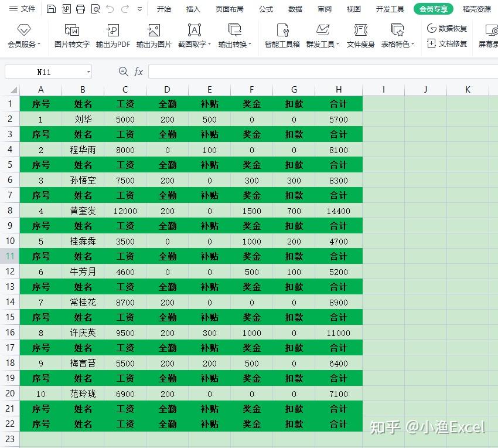Expand the Name Box dropdown arrow
The image size is (498, 448).
(x=88, y=72)
